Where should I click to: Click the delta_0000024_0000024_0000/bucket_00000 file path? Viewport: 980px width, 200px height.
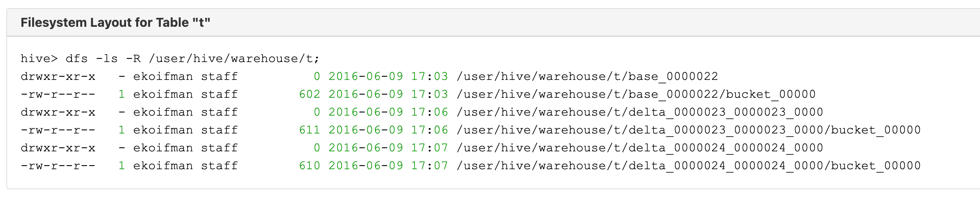[x=688, y=166]
